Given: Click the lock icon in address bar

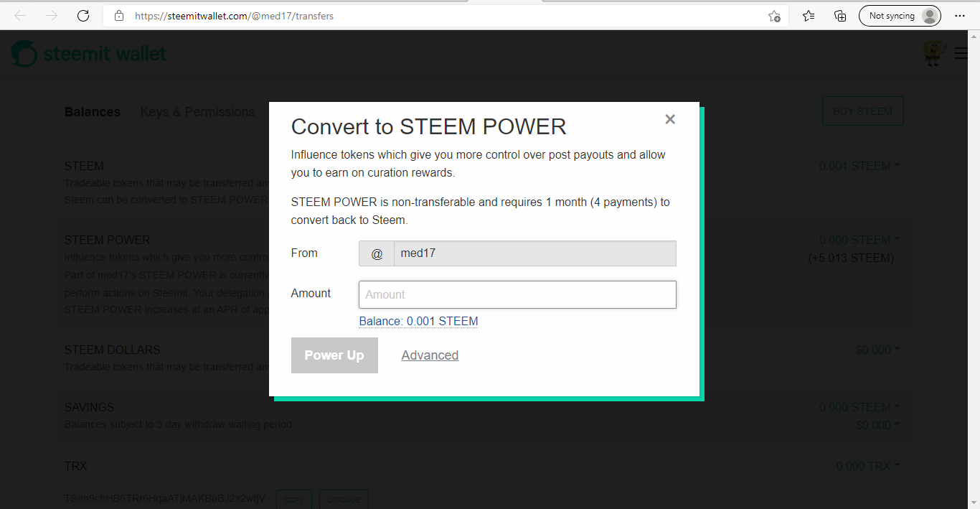Looking at the screenshot, I should click(119, 16).
